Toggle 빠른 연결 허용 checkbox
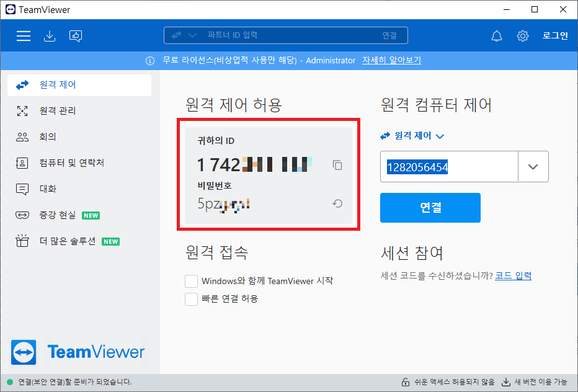Image resolution: width=578 pixels, height=392 pixels. click(192, 299)
